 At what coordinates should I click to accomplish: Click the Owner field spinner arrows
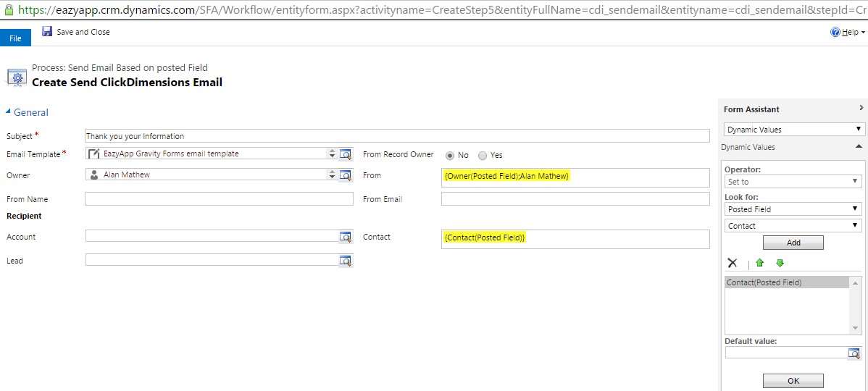pos(332,175)
